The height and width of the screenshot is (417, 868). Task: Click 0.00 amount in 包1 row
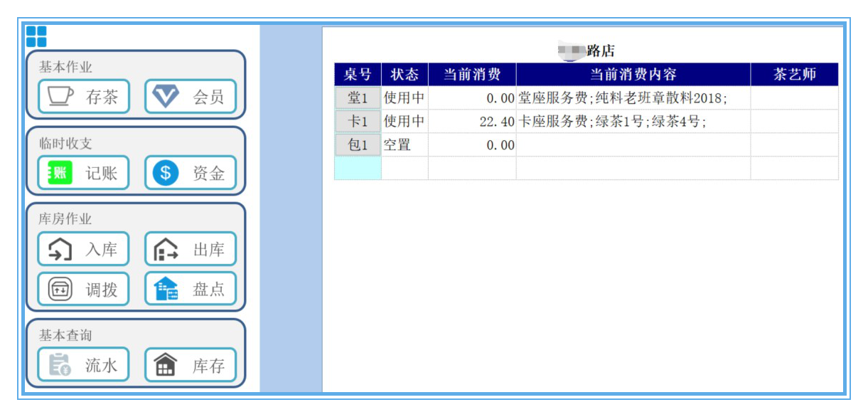472,145
